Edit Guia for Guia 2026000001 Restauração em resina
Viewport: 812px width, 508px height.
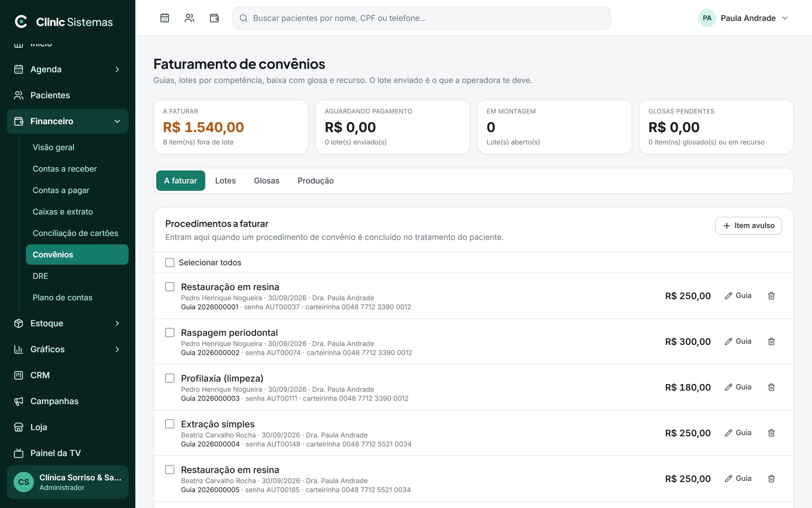point(738,296)
